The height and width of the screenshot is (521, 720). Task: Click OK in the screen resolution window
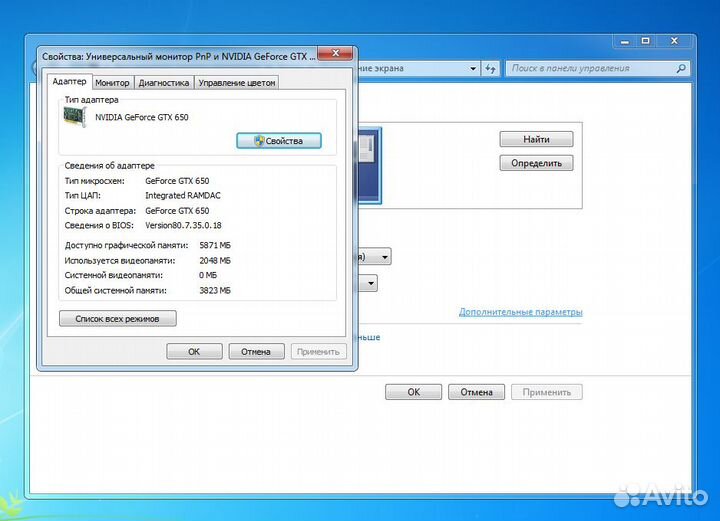413,392
